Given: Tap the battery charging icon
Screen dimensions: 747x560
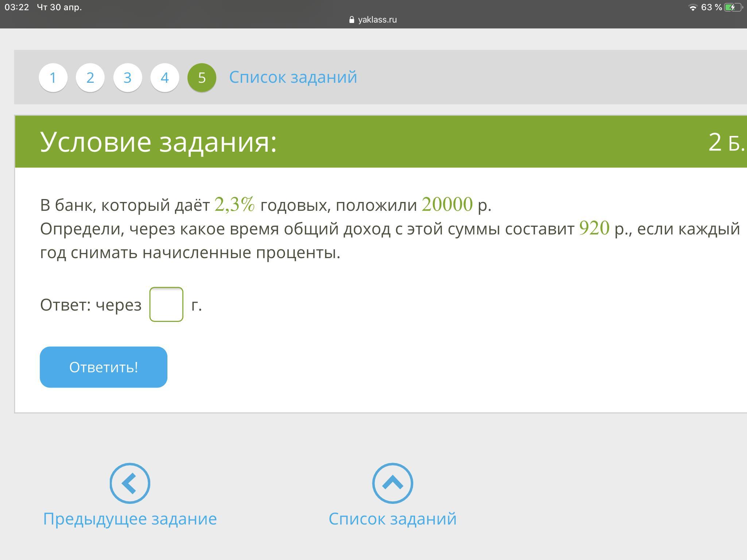Looking at the screenshot, I should (x=732, y=8).
